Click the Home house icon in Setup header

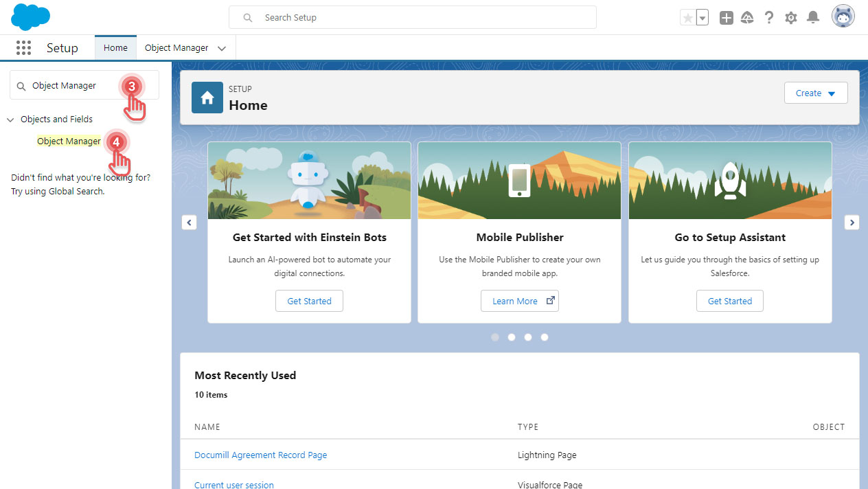click(x=207, y=98)
